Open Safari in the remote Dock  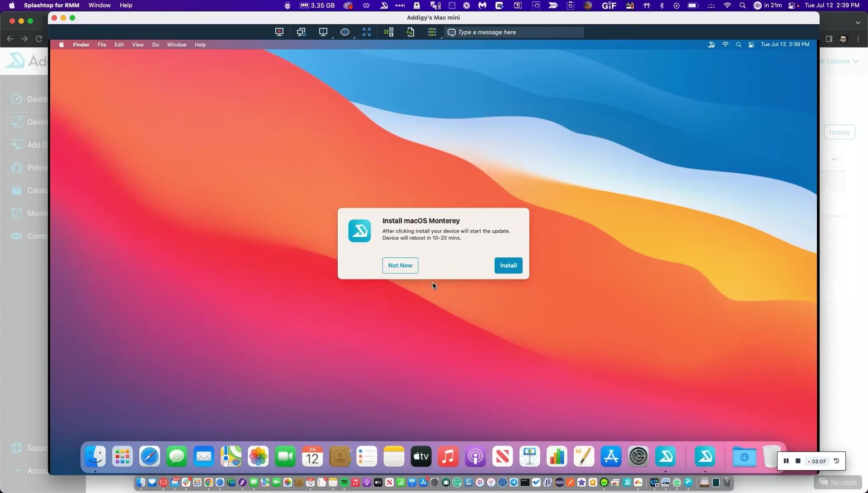click(x=150, y=457)
